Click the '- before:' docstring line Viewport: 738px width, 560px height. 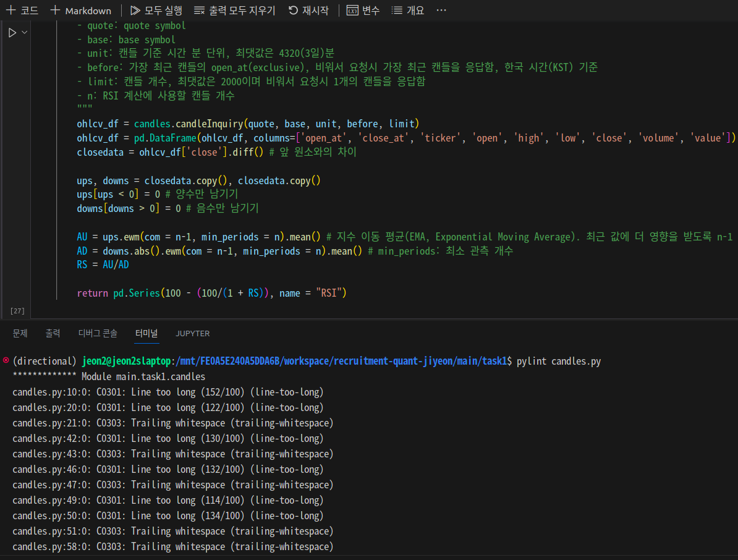(337, 67)
